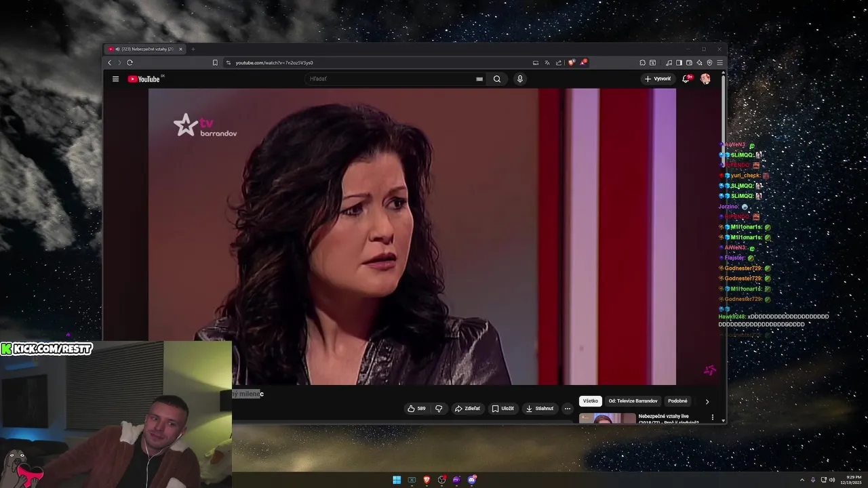The image size is (868, 488).
Task: Select the Všetko filter chip
Action: pos(591,401)
